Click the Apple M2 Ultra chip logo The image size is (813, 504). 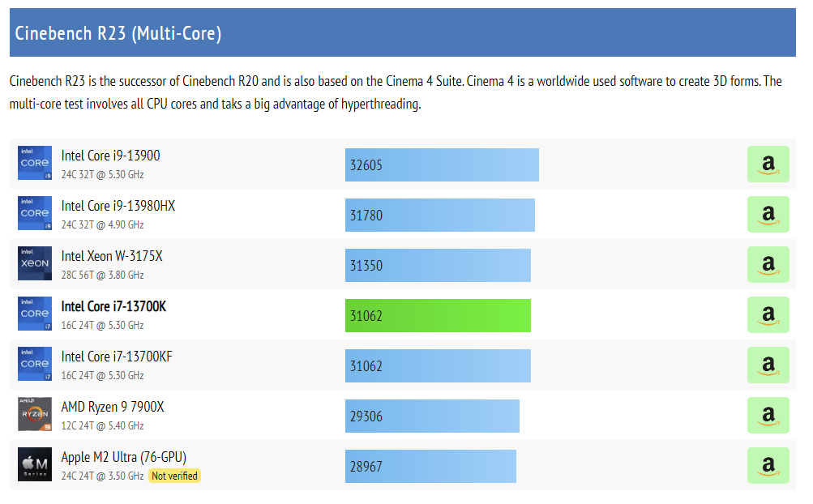pyautogui.click(x=35, y=464)
